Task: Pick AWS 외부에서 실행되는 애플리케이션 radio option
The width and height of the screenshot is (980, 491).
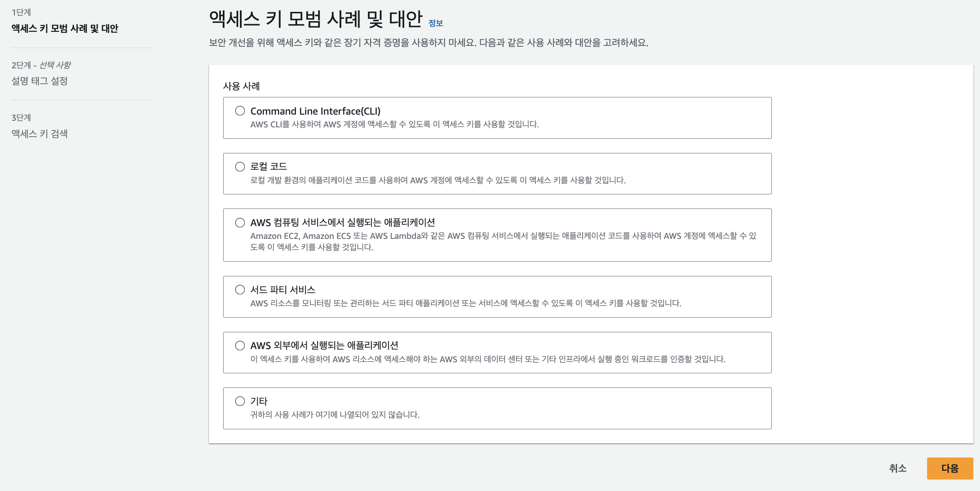Action: click(240, 346)
